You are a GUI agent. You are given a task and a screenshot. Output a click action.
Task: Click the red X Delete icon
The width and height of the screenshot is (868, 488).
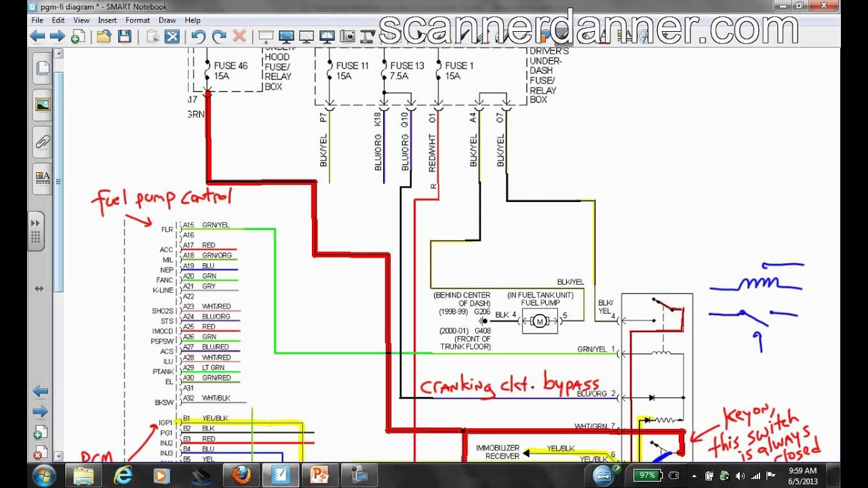[239, 37]
